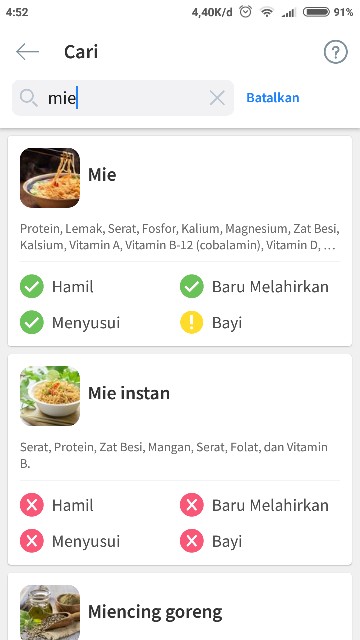Clear the search text with X icon
The width and height of the screenshot is (360, 640).
click(217, 98)
